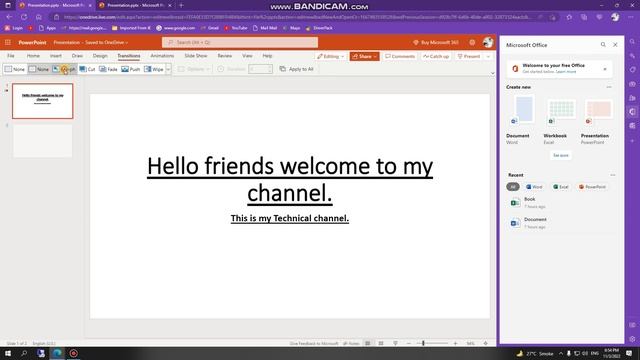Image resolution: width=640 pixels, height=360 pixels.
Task: Open the Editing mode dropdown
Action: point(331,56)
